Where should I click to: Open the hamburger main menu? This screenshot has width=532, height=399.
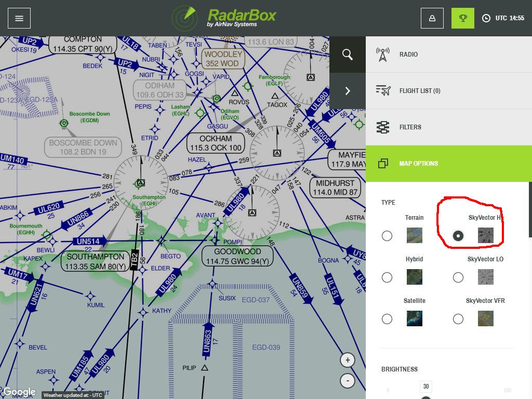coord(19,18)
